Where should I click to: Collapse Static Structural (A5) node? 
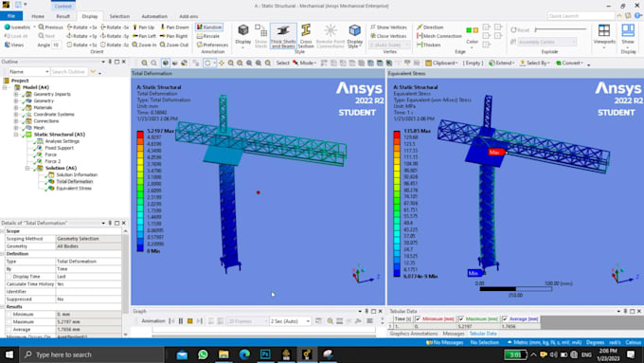pyautogui.click(x=16, y=135)
